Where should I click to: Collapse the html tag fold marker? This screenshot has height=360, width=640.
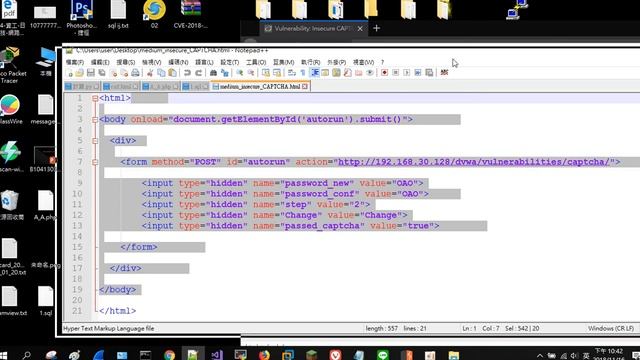(x=95, y=98)
